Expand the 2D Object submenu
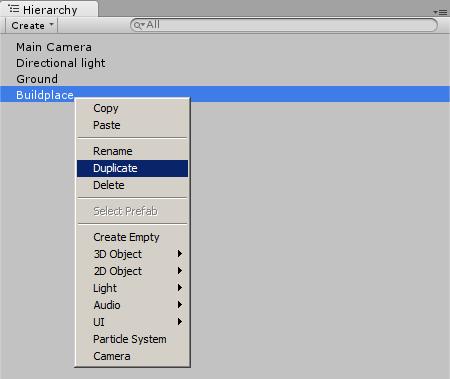The height and width of the screenshot is (379, 450). pos(132,271)
